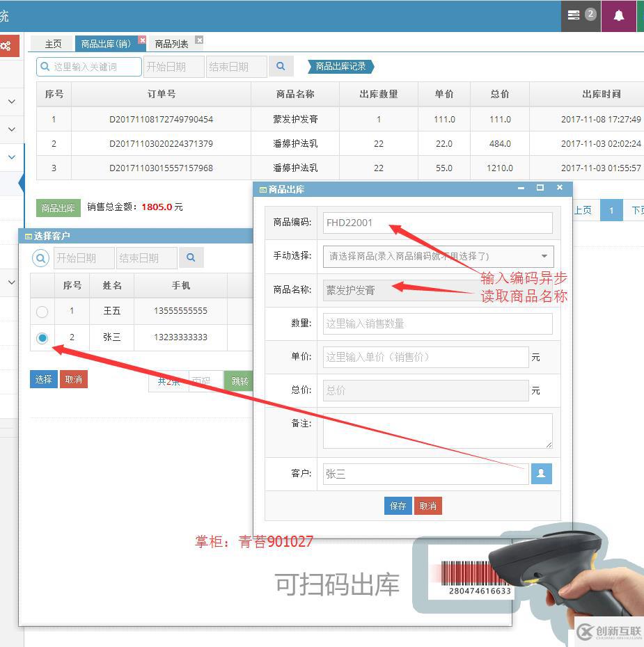
Task: Minimize the 商品出库 dialog
Action: [x=521, y=188]
